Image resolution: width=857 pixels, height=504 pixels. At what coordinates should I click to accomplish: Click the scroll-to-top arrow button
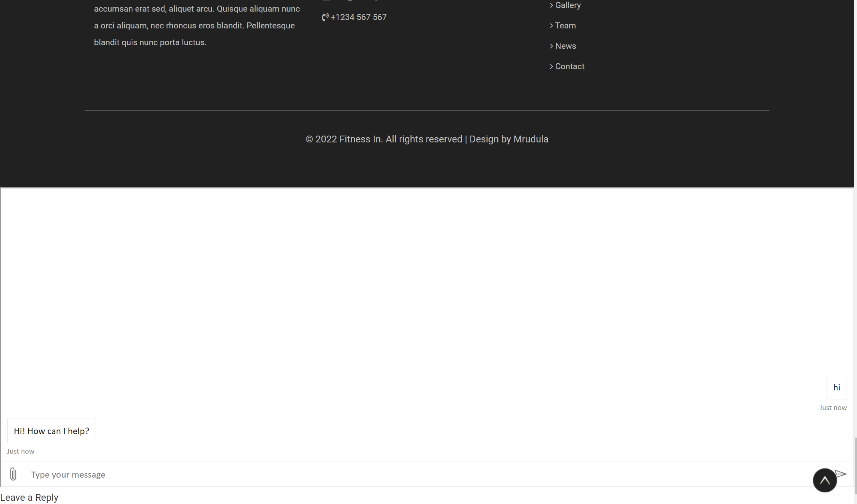pyautogui.click(x=825, y=480)
